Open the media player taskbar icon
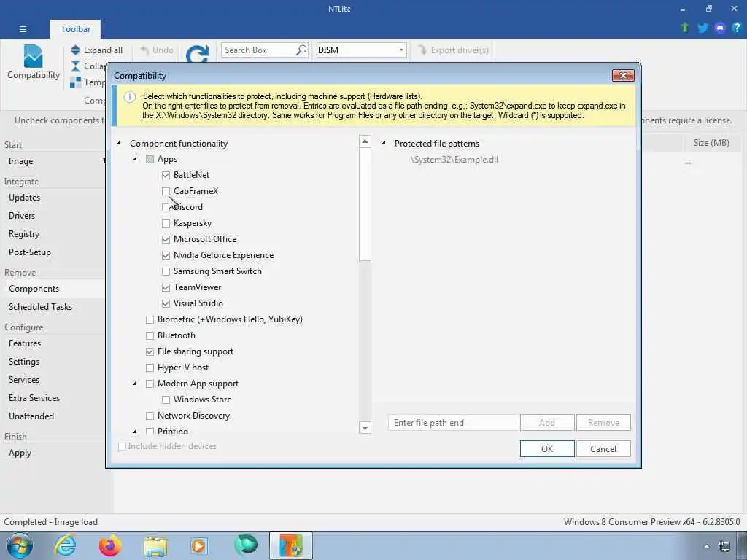747x560 pixels. click(x=198, y=545)
